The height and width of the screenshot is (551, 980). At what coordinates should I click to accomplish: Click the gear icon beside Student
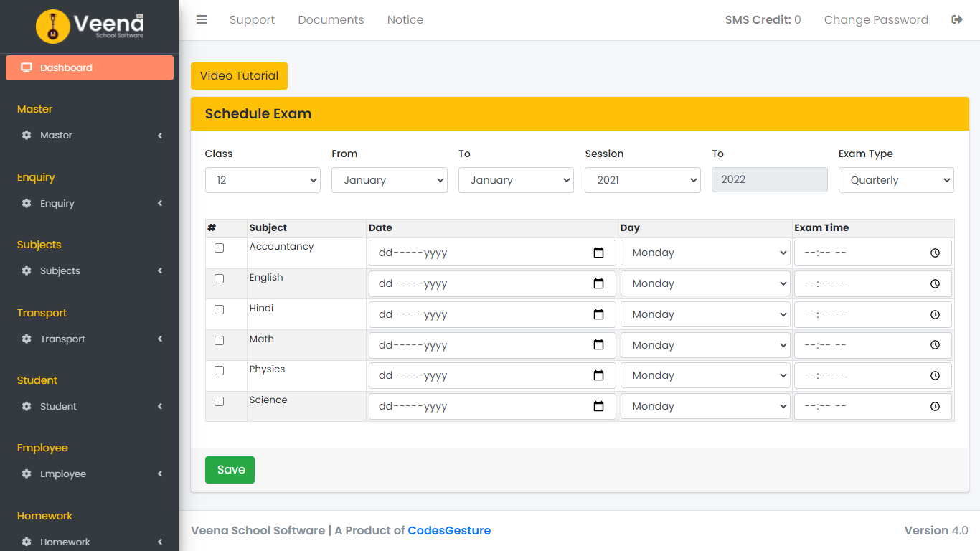[x=27, y=406]
